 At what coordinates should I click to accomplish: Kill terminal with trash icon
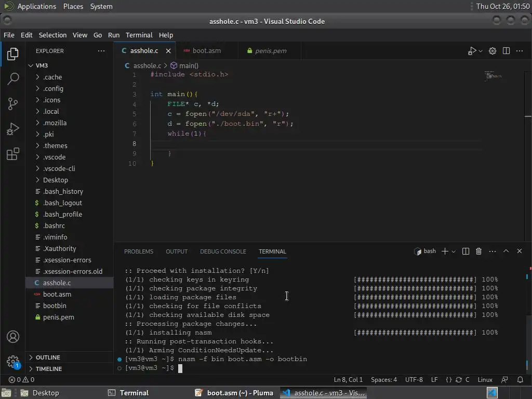click(x=478, y=251)
